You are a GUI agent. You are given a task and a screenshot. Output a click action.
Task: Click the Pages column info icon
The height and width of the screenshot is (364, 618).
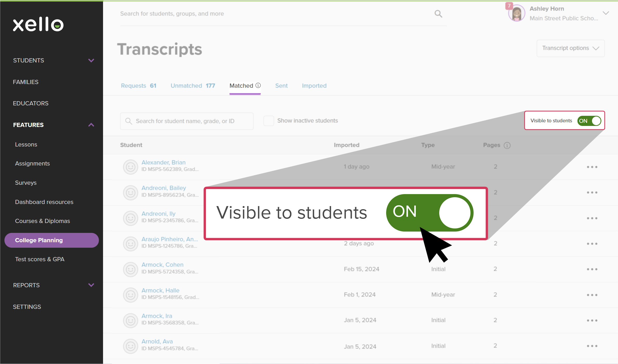tap(507, 145)
